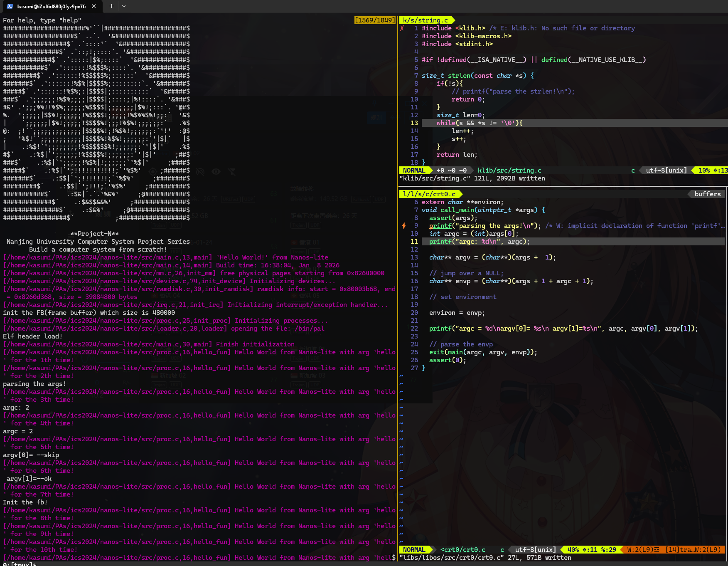Open the new-tab profile dropdown chevron
Screen dimensions: 728x566
pos(124,6)
